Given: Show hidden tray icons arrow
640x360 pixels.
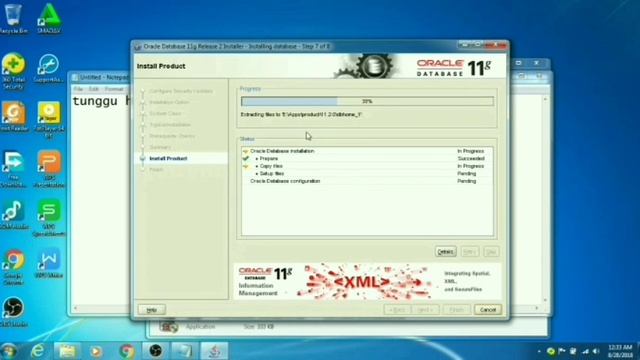Looking at the screenshot, I should 539,351.
